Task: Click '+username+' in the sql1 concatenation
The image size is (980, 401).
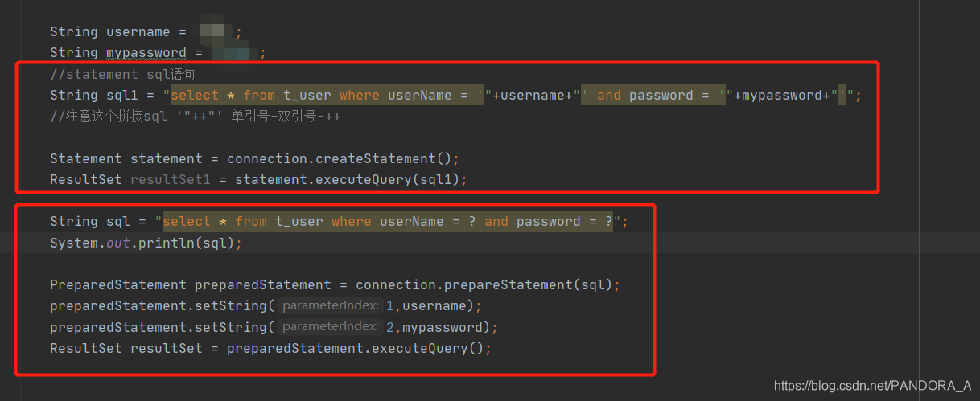Action: click(532, 96)
